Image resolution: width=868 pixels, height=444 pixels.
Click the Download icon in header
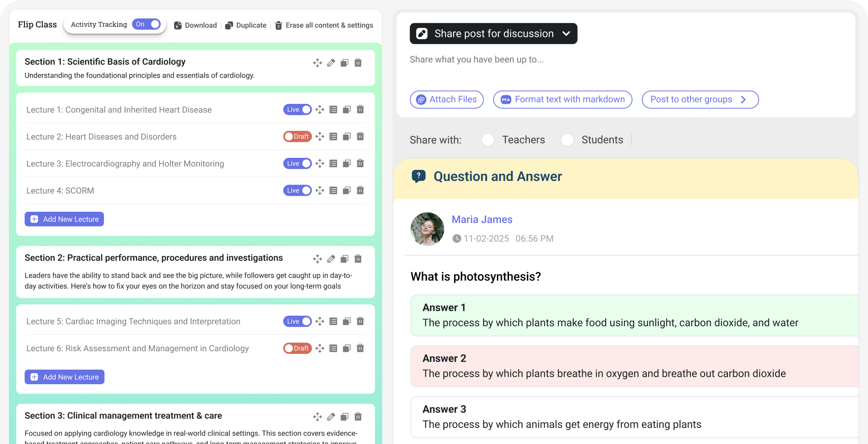178,25
